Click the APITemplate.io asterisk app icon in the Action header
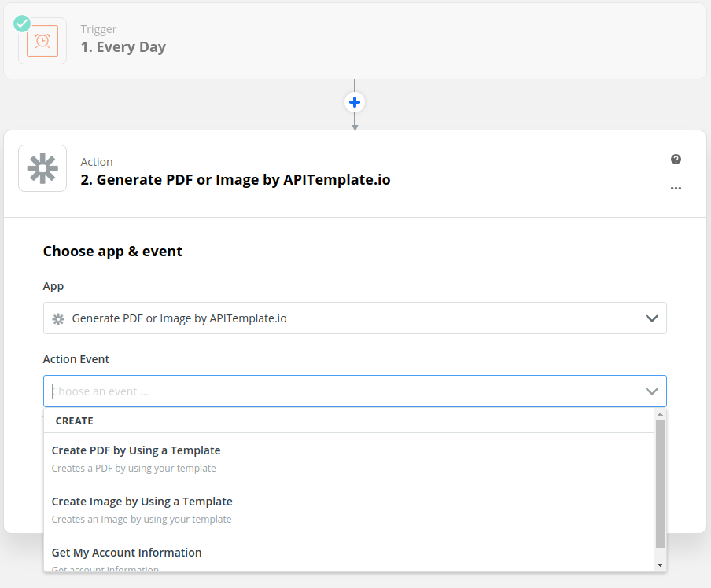Viewport: 711px width, 588px height. (x=42, y=168)
